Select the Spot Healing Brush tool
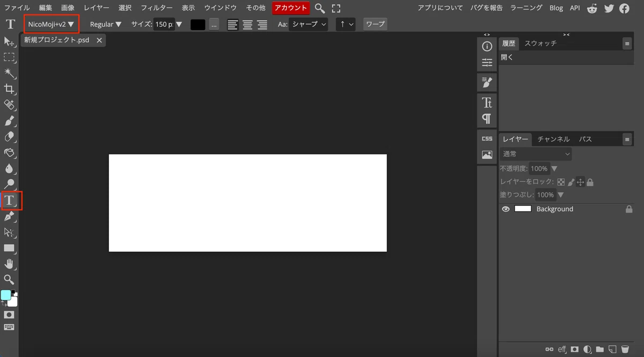The width and height of the screenshot is (644, 357). [9, 105]
